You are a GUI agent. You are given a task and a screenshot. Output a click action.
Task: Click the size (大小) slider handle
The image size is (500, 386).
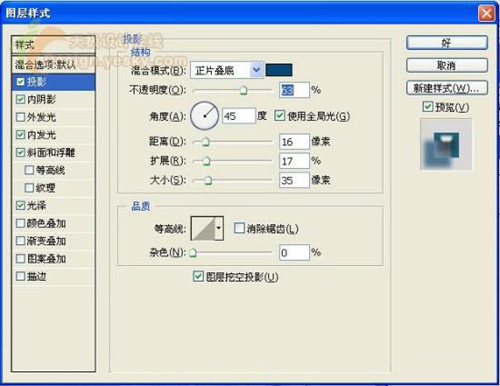coord(208,180)
